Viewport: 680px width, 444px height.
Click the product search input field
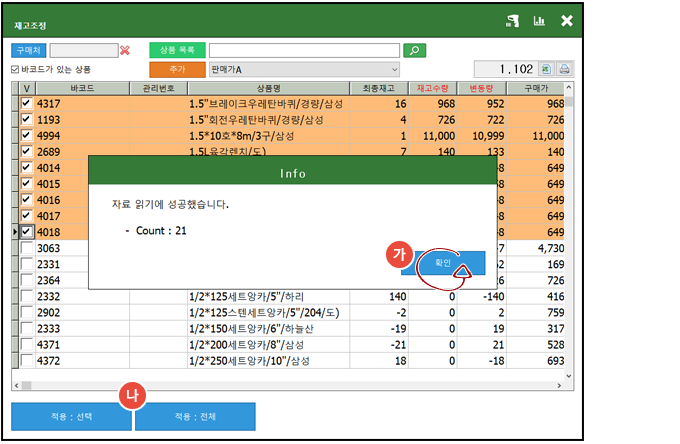(304, 50)
